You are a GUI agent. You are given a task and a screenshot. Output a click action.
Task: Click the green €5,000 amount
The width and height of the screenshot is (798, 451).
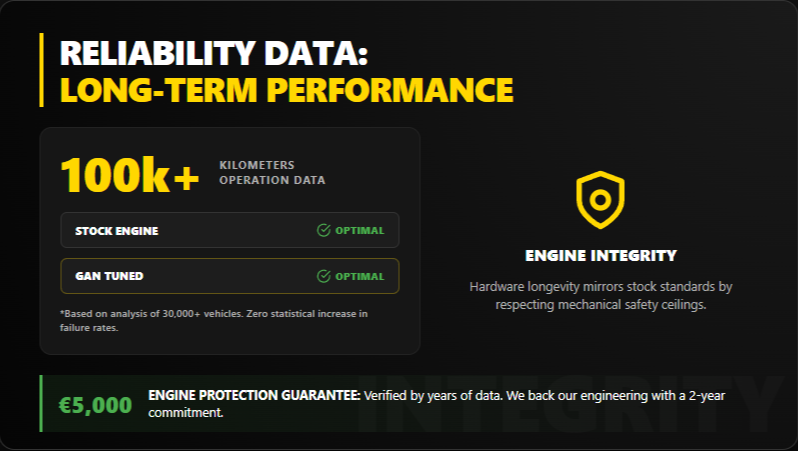click(95, 405)
